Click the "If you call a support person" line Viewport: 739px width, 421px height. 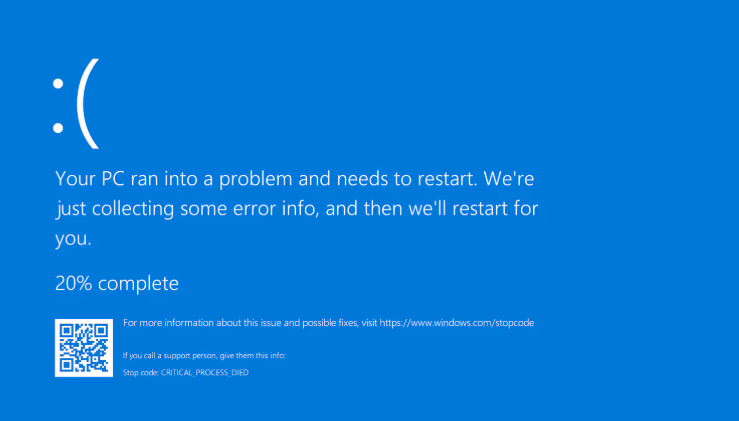[204, 355]
